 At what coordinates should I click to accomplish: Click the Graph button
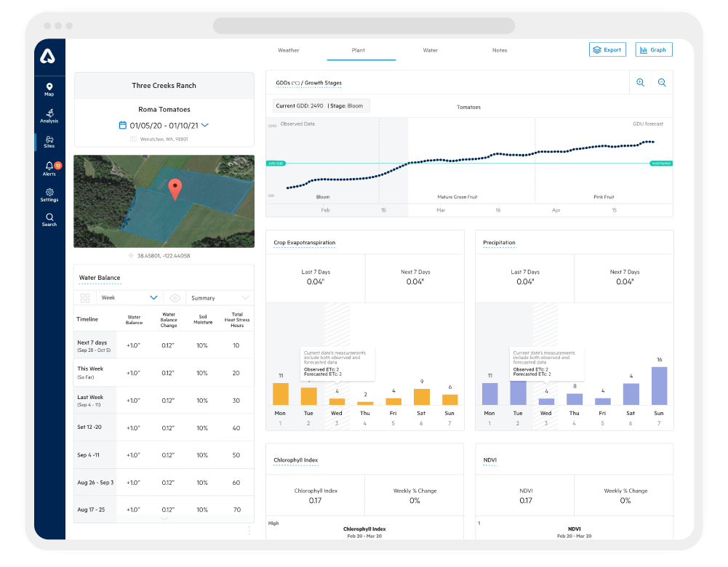(654, 49)
